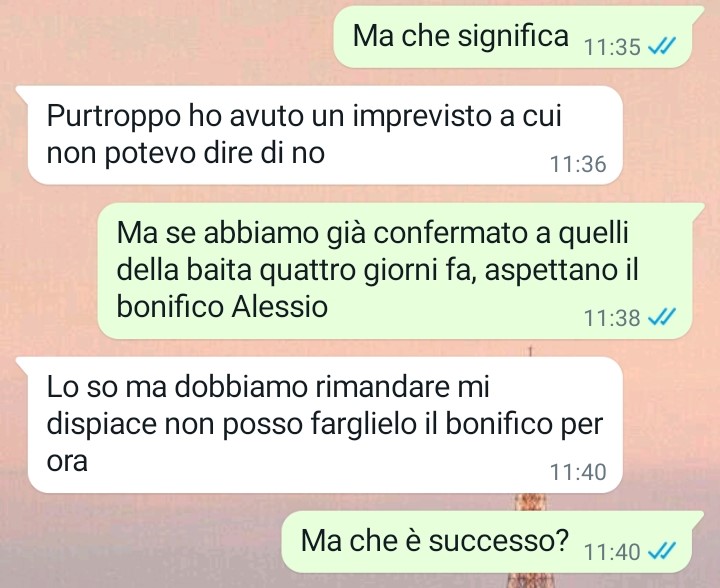Click the word "ora" in white bubble
The width and height of the screenshot is (720, 588).
pos(67,461)
